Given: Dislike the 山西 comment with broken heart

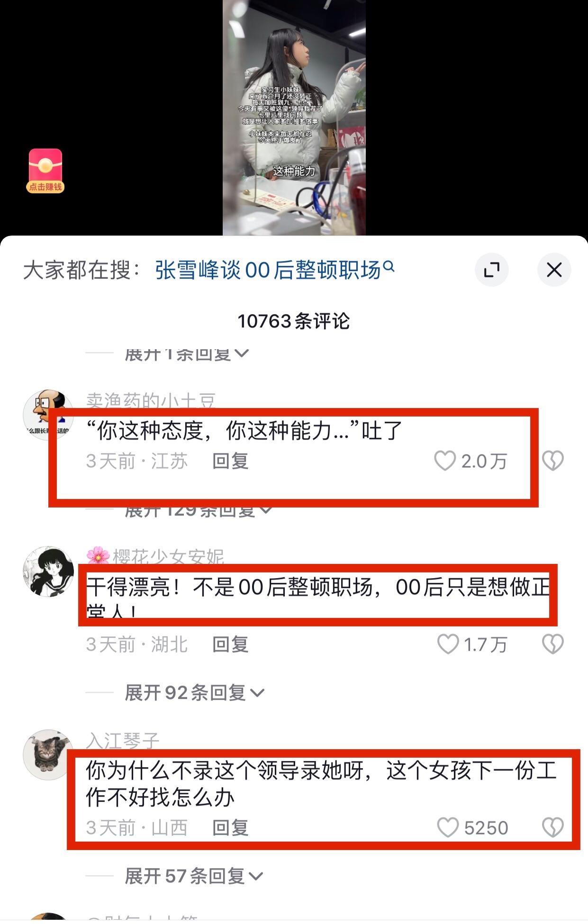Looking at the screenshot, I should pyautogui.click(x=552, y=827).
